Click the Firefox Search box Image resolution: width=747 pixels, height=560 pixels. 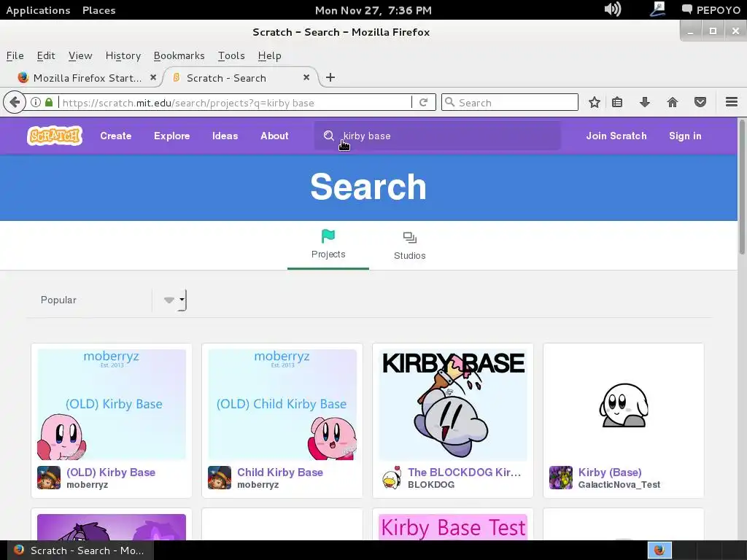[x=510, y=102]
